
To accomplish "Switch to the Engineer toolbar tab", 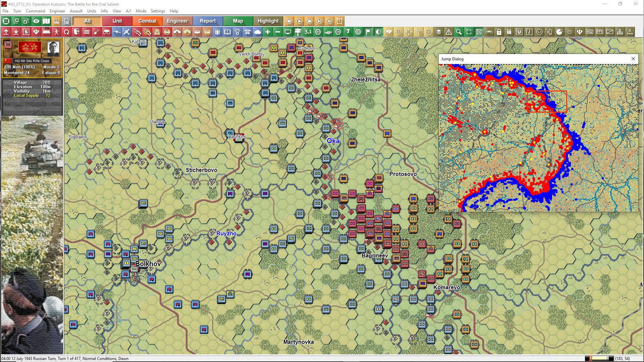I will click(x=177, y=21).
